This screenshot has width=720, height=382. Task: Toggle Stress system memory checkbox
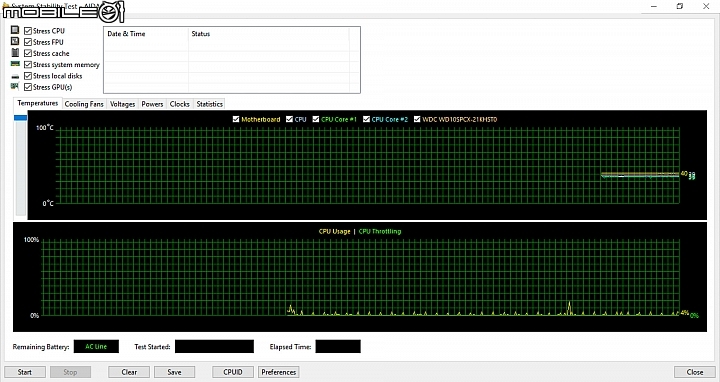click(x=28, y=65)
